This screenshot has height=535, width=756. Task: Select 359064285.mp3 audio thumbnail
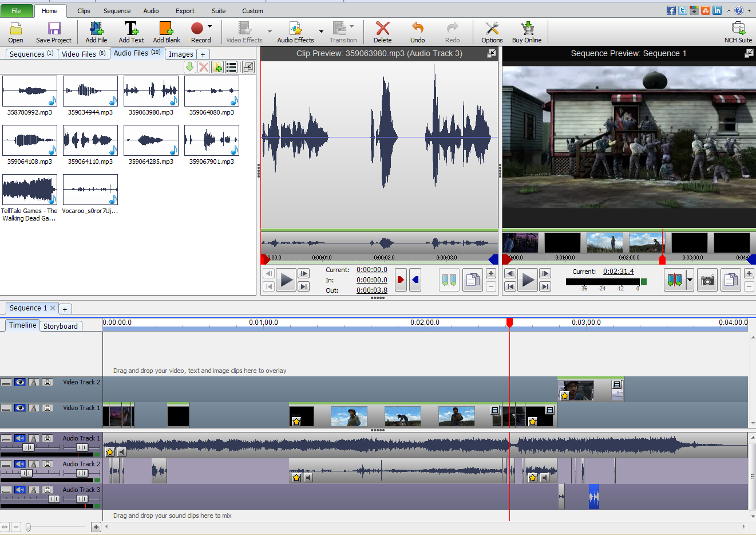(x=151, y=140)
